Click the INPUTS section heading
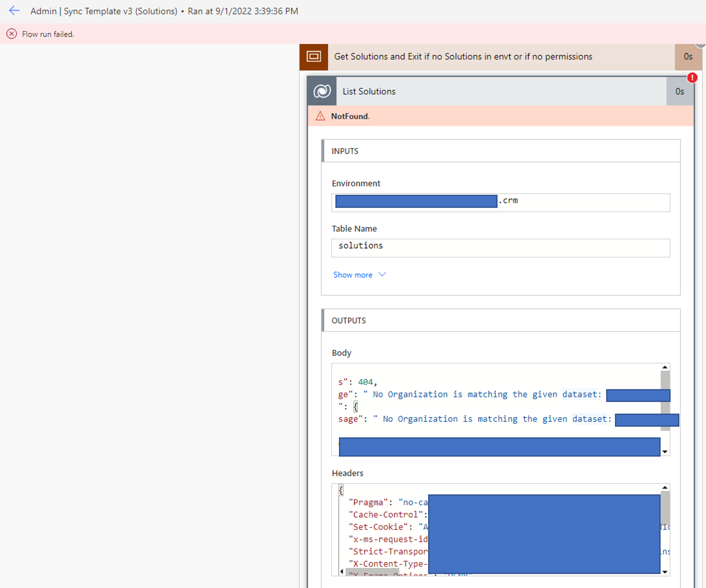706x588 pixels. tap(345, 151)
